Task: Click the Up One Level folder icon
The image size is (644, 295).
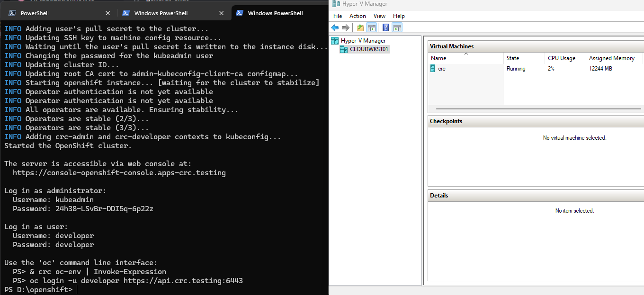Action: (360, 27)
